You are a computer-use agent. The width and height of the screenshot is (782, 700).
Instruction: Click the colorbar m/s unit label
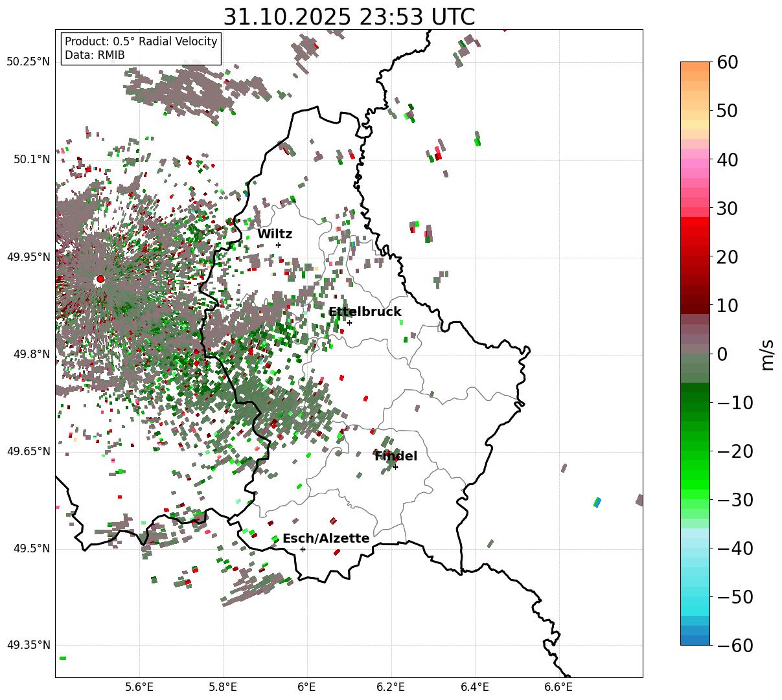(767, 354)
